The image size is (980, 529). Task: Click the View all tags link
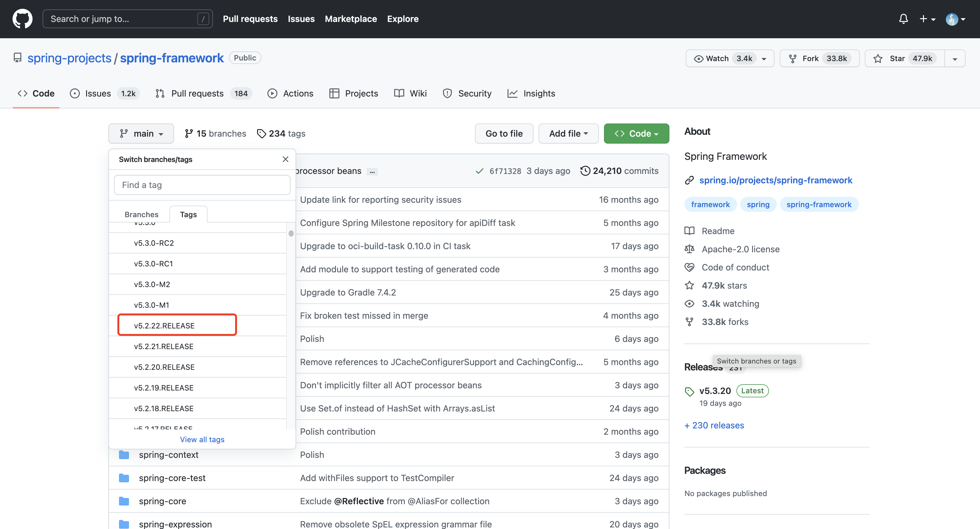click(202, 439)
